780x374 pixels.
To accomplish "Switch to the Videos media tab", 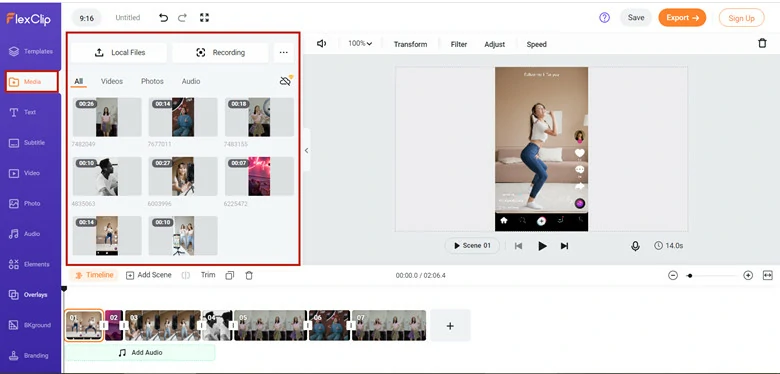I will (112, 81).
